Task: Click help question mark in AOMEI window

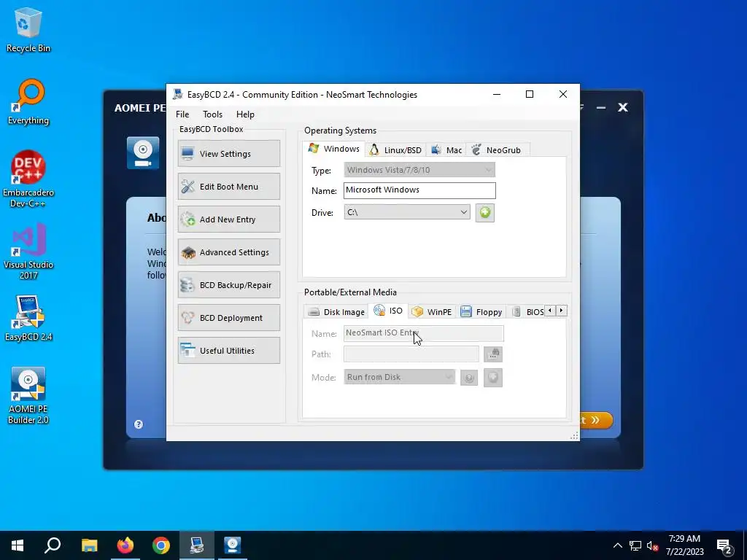Action: (x=139, y=424)
